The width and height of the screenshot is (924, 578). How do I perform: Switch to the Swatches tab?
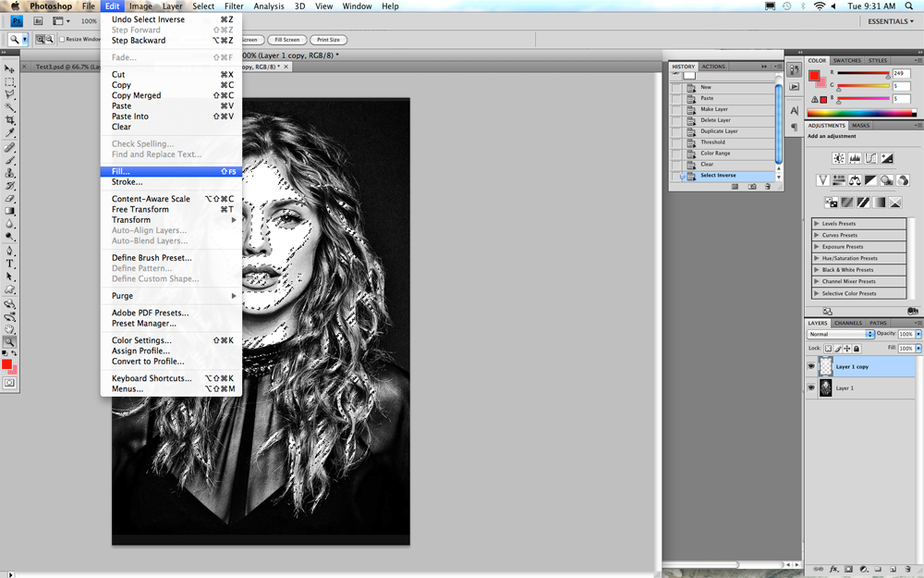click(x=846, y=60)
